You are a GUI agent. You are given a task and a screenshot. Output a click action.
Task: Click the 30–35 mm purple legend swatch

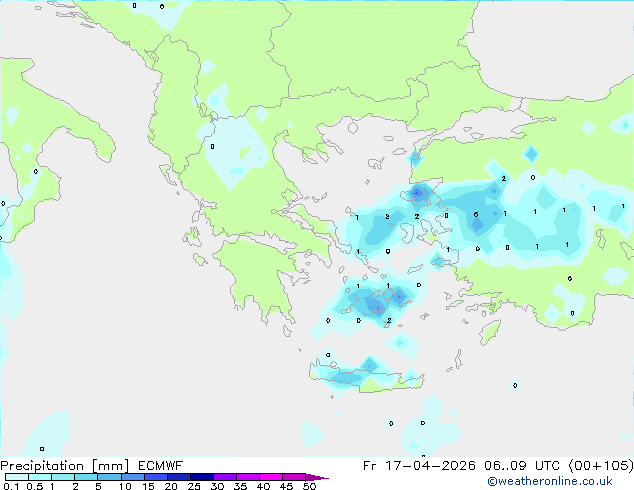click(x=225, y=477)
